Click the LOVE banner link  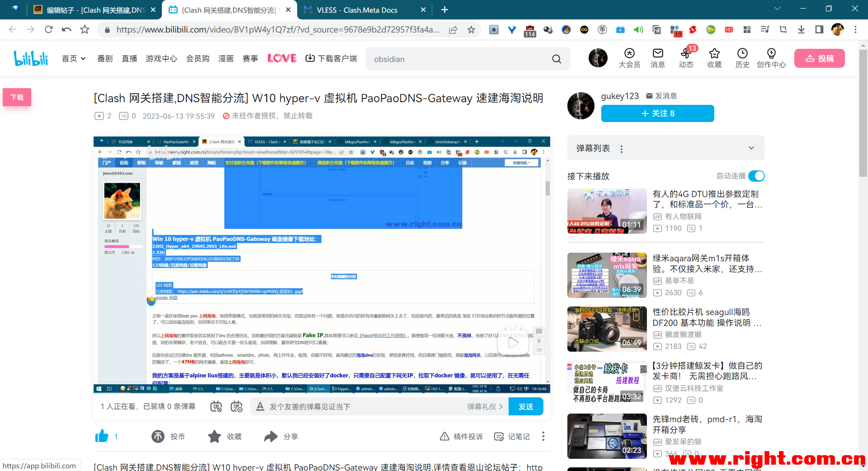(x=282, y=58)
